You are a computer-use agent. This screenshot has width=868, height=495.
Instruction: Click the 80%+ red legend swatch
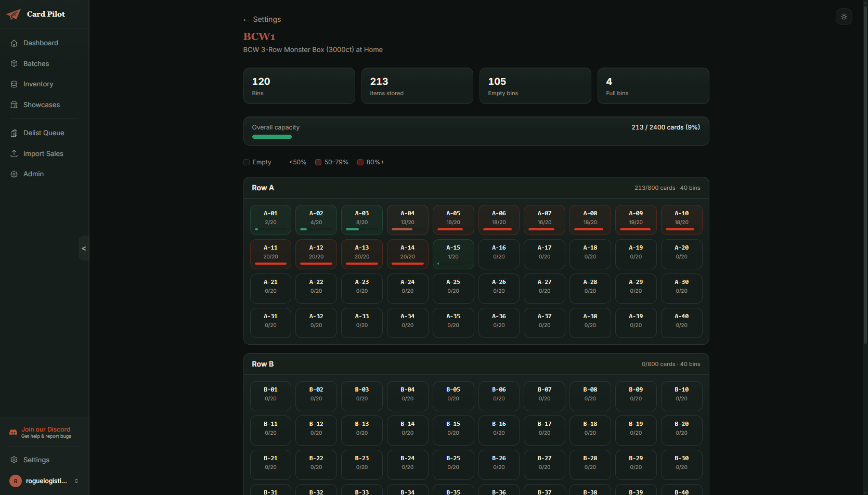coord(360,162)
